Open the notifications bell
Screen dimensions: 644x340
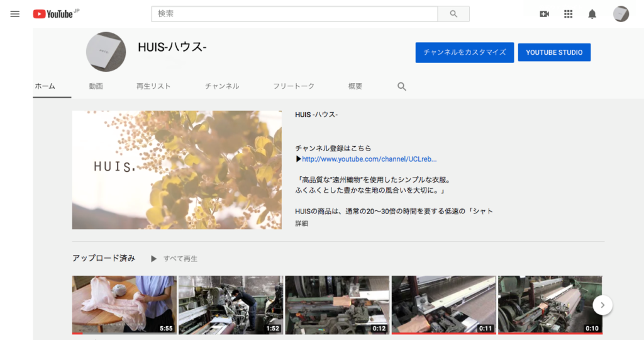[x=592, y=14]
